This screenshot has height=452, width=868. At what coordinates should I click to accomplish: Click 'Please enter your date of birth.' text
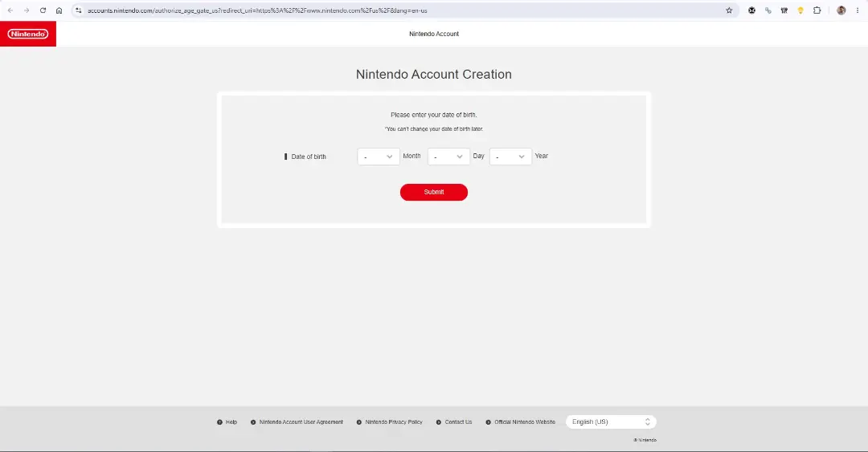pos(434,115)
